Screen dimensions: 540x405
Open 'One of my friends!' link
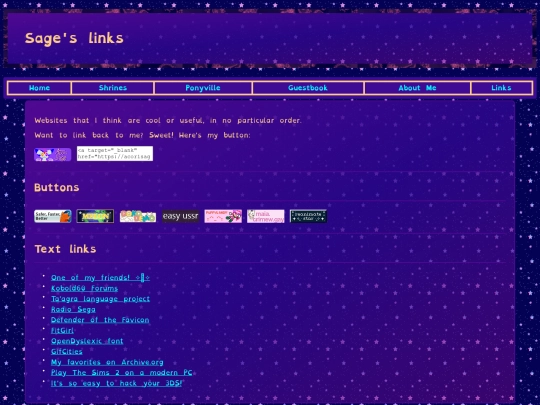click(100, 278)
